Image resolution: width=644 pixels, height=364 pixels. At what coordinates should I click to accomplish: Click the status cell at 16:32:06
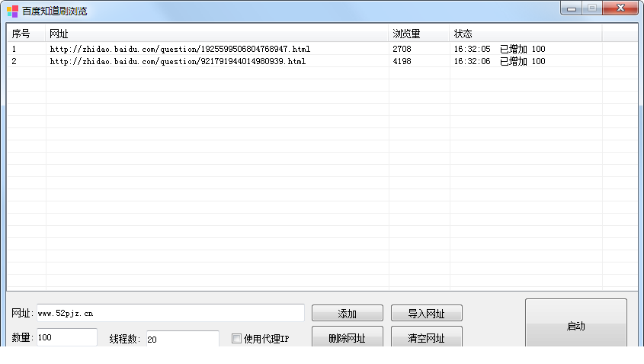(499, 61)
